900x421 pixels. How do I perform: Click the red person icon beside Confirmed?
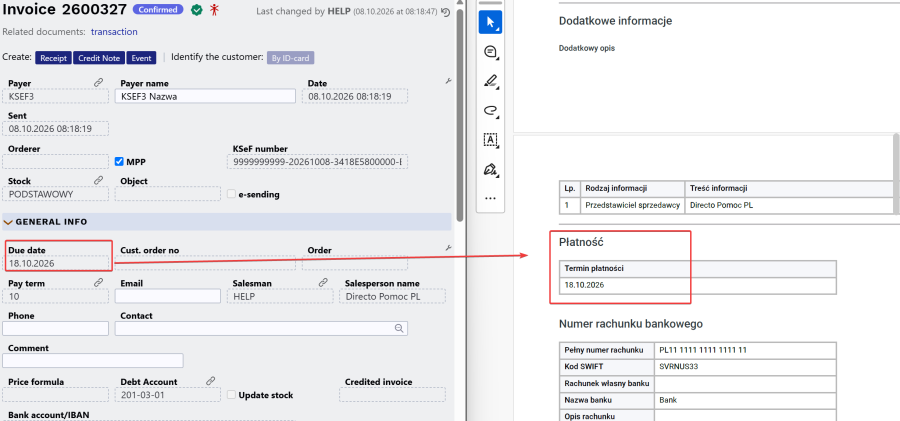click(x=215, y=9)
